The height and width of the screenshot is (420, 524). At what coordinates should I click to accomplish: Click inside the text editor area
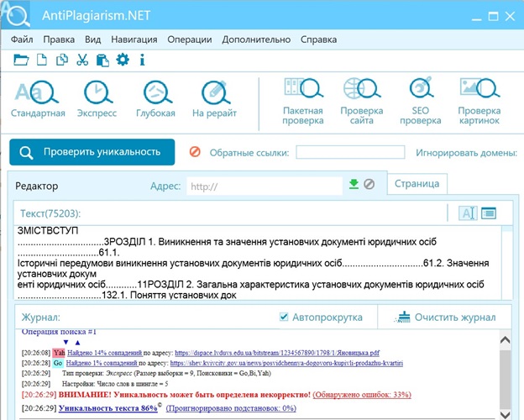click(257, 262)
